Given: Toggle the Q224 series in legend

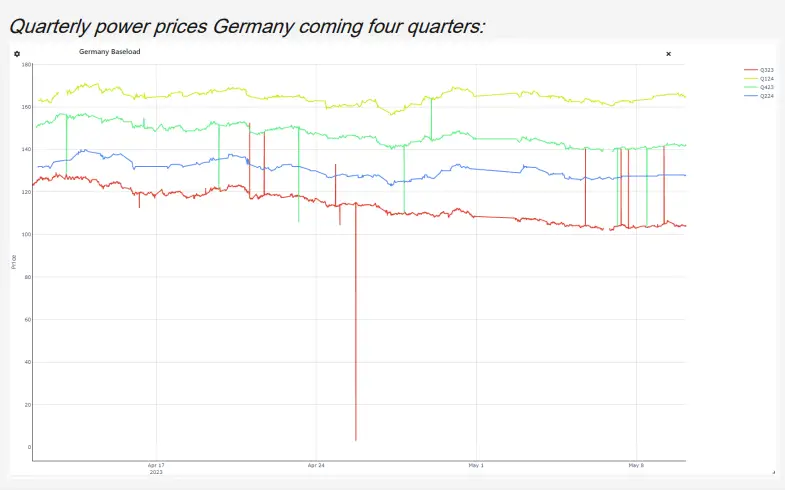Looking at the screenshot, I should point(767,96).
